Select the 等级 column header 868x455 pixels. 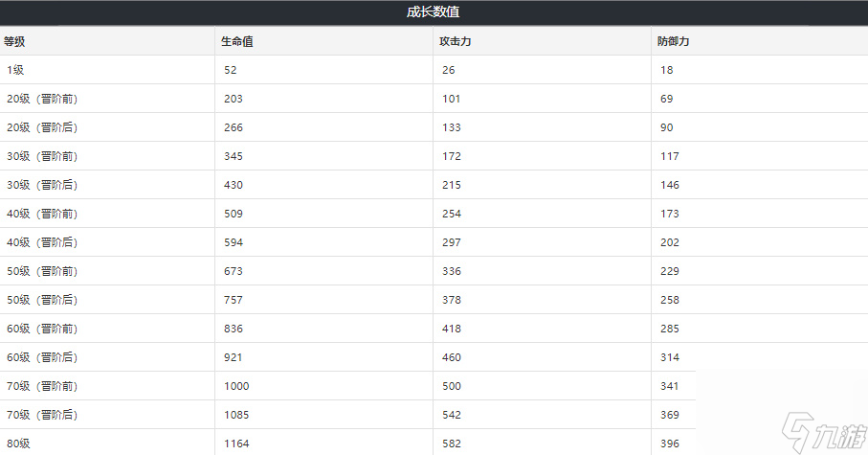point(15,41)
